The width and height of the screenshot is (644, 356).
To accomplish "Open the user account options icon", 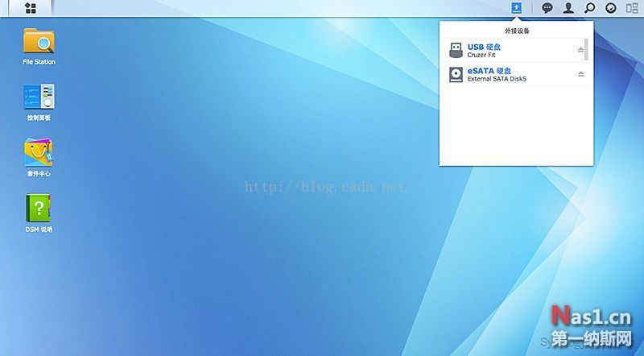I will tap(569, 8).
